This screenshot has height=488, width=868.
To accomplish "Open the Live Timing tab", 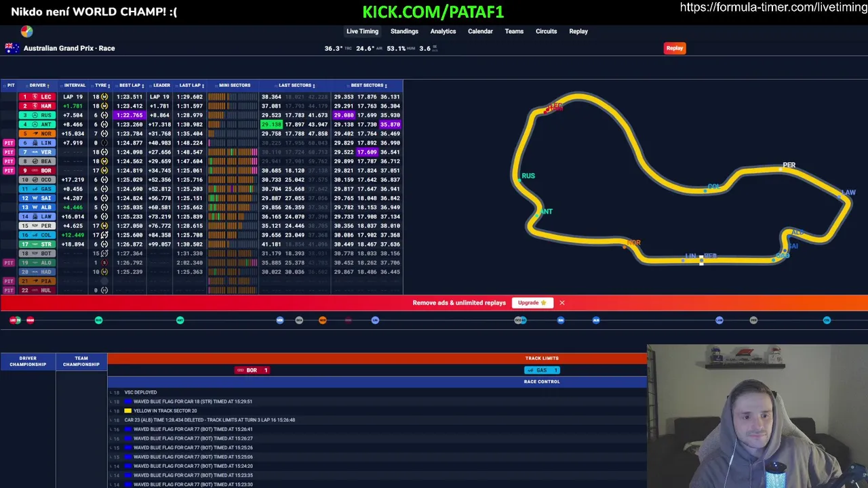I will 362,31.
